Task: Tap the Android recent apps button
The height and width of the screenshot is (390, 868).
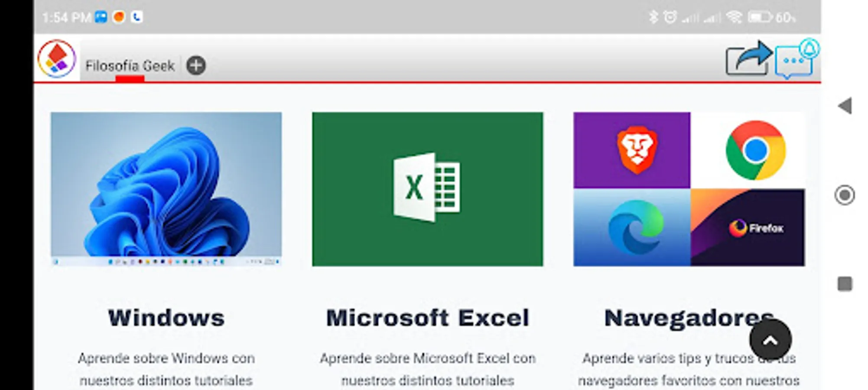Action: point(845,284)
